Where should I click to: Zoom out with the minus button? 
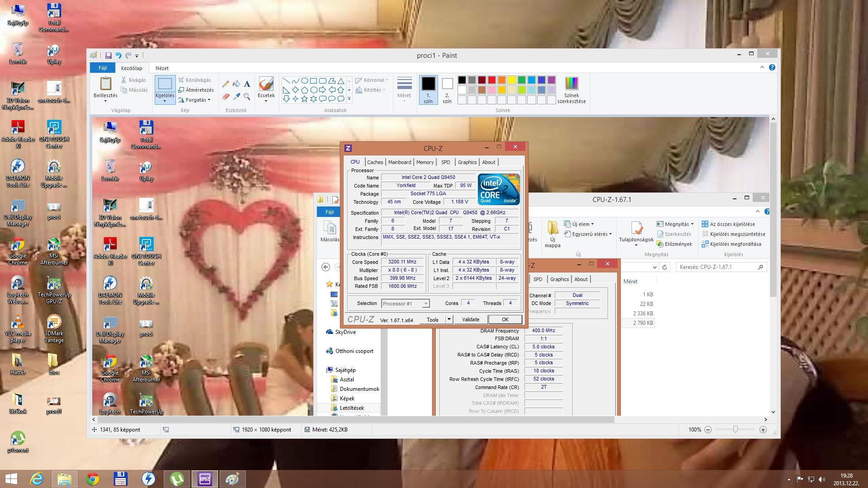pyautogui.click(x=708, y=430)
